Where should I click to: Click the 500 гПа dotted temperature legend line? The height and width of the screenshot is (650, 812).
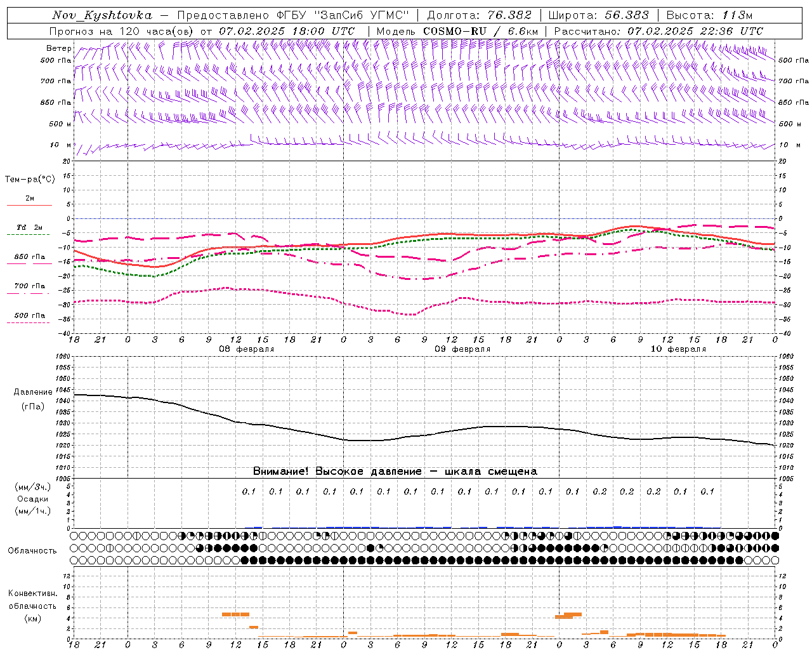pos(28,322)
